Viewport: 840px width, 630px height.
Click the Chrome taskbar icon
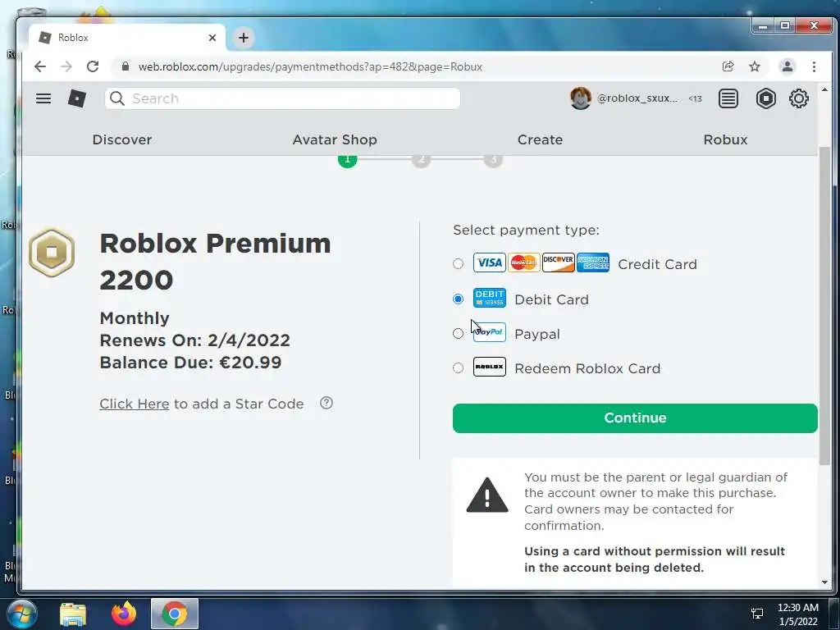pyautogui.click(x=175, y=614)
